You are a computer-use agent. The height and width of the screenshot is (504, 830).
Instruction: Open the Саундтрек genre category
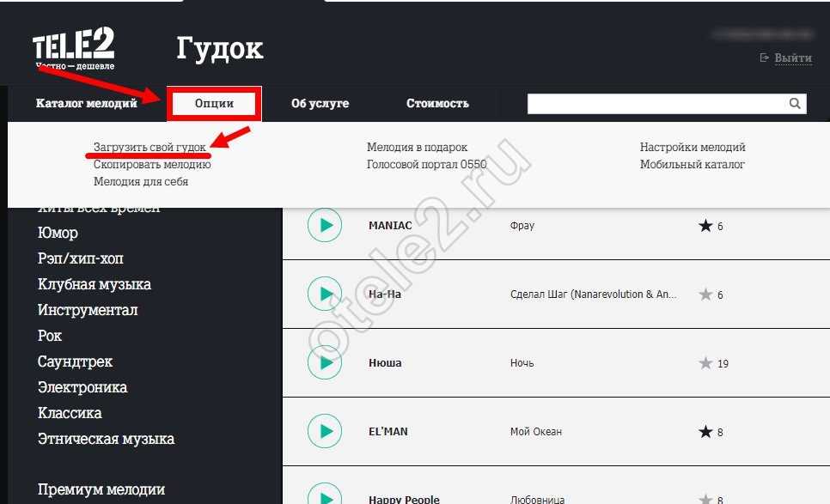76,361
